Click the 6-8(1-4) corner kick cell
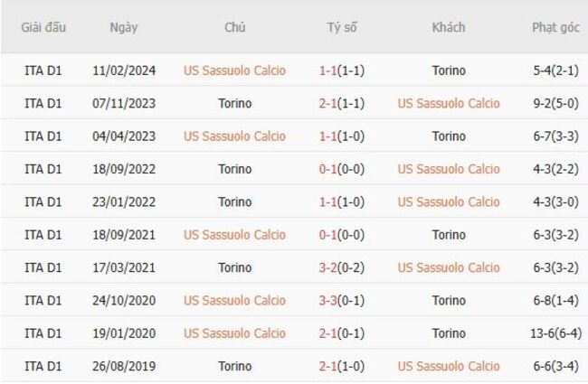Image resolution: width=588 pixels, height=384 pixels. pos(556,300)
